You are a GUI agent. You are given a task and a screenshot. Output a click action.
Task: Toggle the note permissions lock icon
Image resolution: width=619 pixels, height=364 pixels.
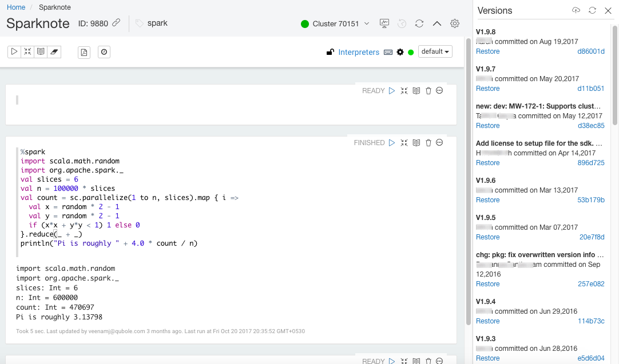tap(331, 51)
